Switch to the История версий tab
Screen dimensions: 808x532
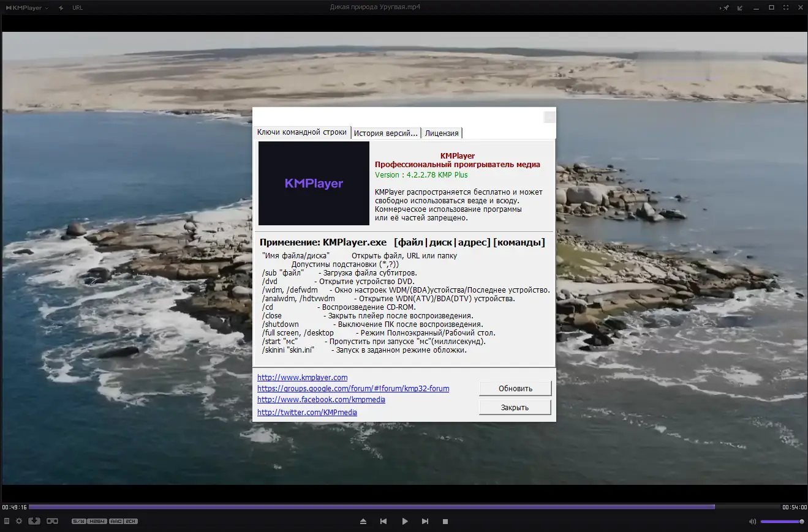coord(386,133)
